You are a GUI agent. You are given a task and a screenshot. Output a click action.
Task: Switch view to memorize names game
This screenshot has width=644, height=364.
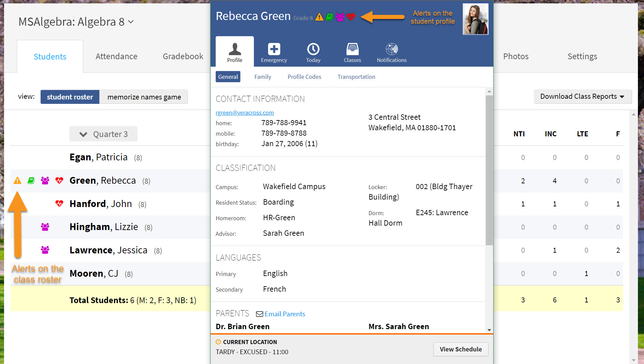tap(144, 97)
